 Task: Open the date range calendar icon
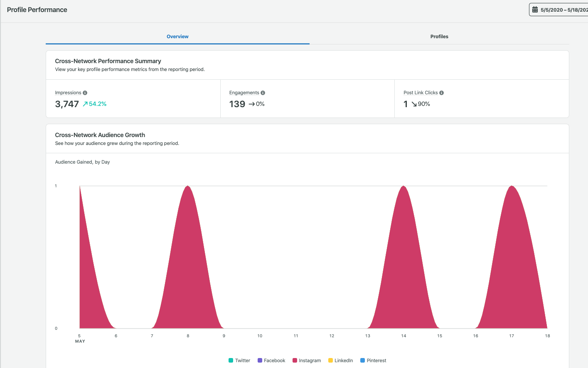coord(535,9)
